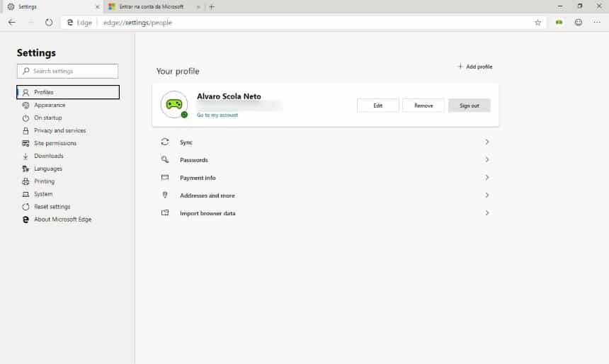Click the Reset settings circular icon
The image size is (609, 364).
25,207
